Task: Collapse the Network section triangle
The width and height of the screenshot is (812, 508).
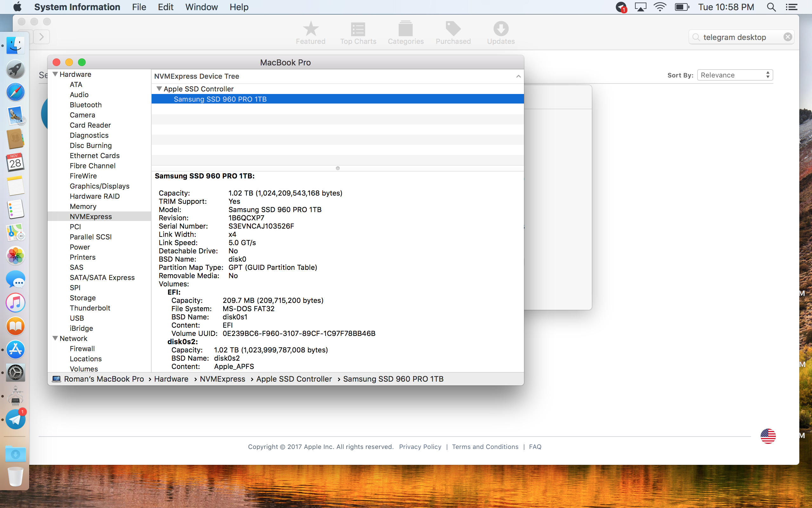Action: click(x=56, y=338)
